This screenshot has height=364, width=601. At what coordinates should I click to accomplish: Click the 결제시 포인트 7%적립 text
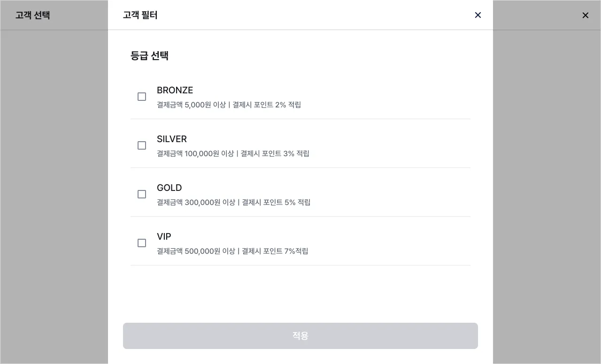(x=275, y=251)
